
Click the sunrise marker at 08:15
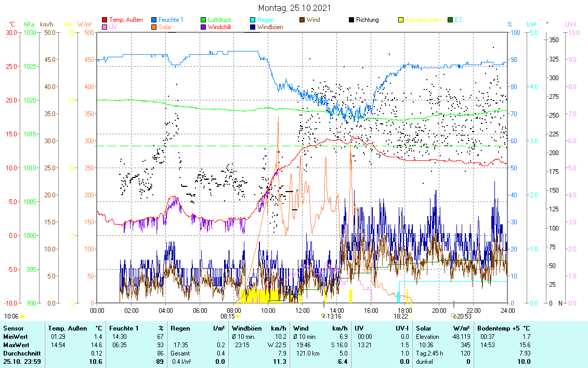238,316
